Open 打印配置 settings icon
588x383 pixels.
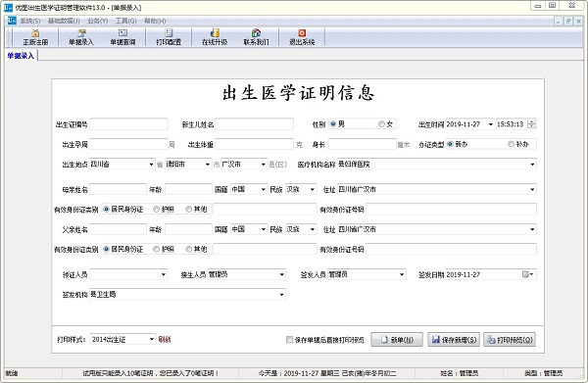pos(169,37)
